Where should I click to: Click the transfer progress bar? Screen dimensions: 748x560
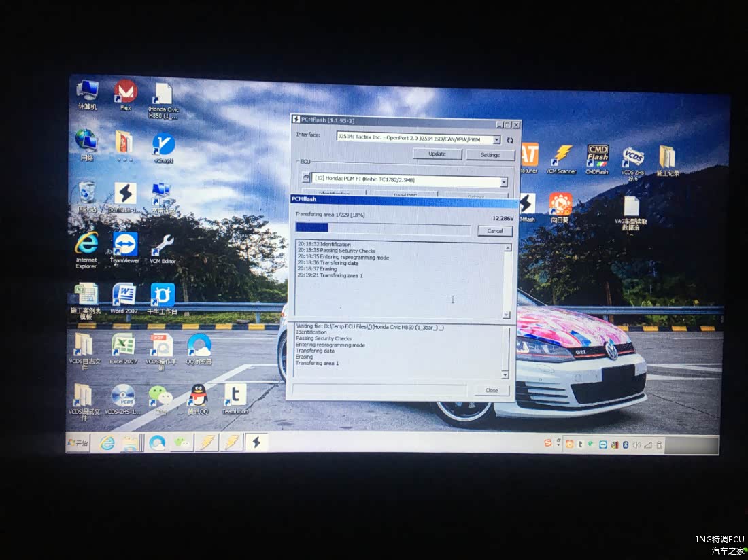tap(382, 228)
